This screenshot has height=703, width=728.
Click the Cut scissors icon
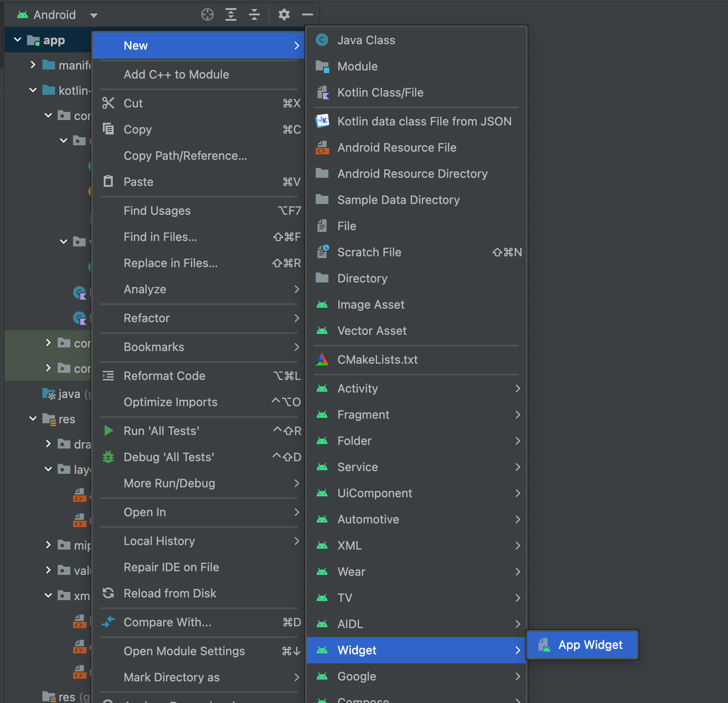pyautogui.click(x=108, y=103)
